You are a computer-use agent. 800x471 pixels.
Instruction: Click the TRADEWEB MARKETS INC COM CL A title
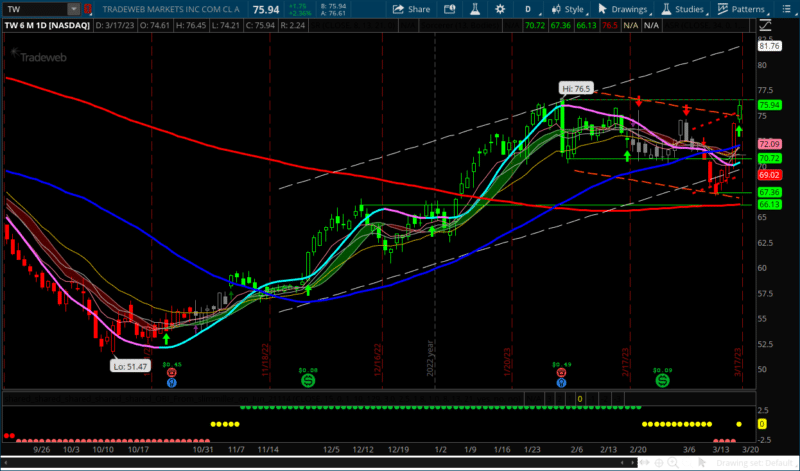pyautogui.click(x=171, y=9)
